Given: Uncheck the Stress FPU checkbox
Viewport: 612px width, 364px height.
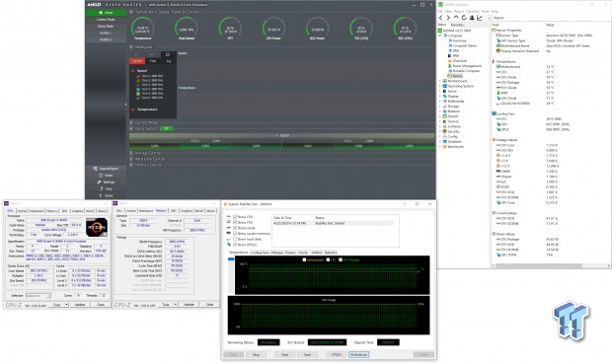Looking at the screenshot, I should [235, 222].
